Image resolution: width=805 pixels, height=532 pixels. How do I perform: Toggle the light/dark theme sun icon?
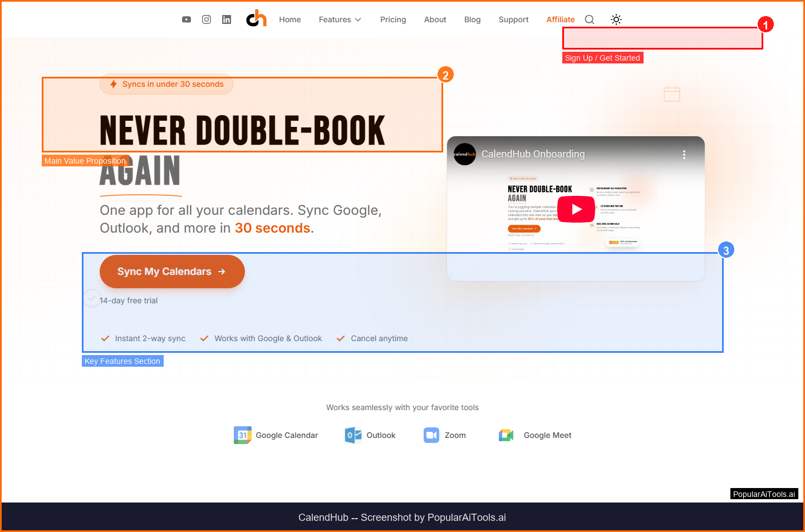(616, 19)
